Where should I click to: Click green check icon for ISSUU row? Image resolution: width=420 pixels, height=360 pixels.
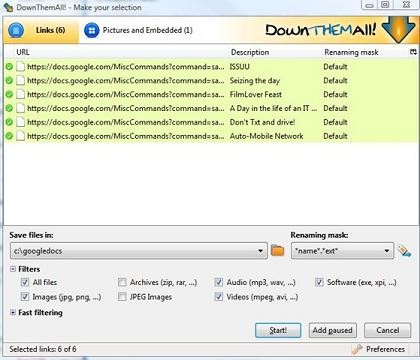coord(9,67)
